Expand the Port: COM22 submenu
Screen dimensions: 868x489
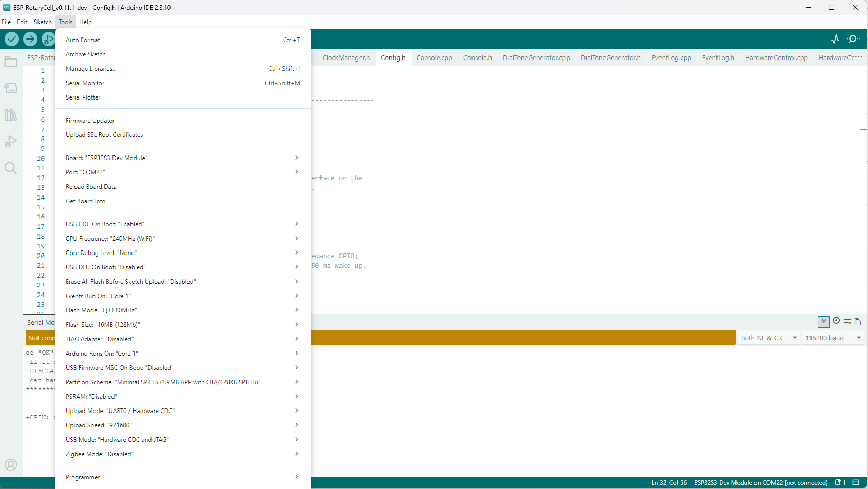pos(183,172)
